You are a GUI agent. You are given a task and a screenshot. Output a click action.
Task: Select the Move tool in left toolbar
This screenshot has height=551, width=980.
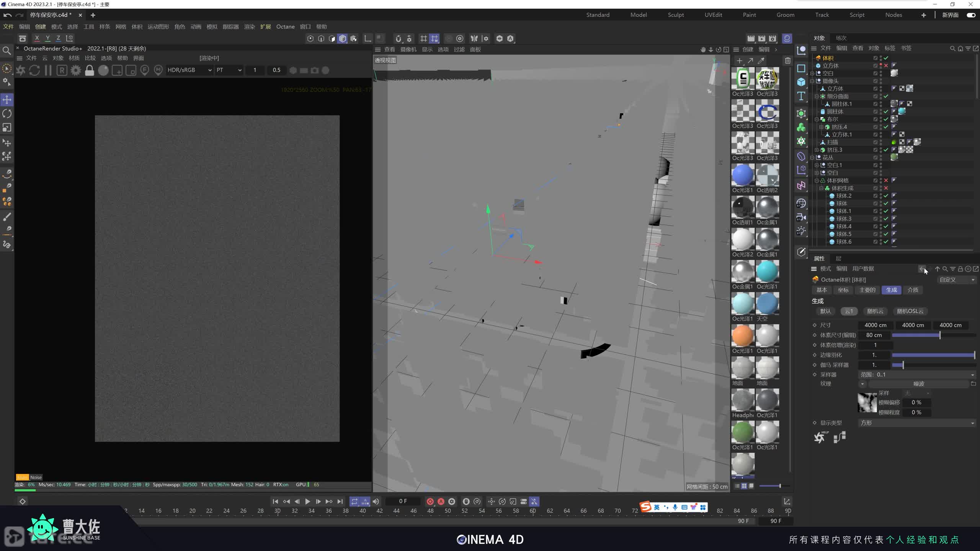pyautogui.click(x=7, y=100)
